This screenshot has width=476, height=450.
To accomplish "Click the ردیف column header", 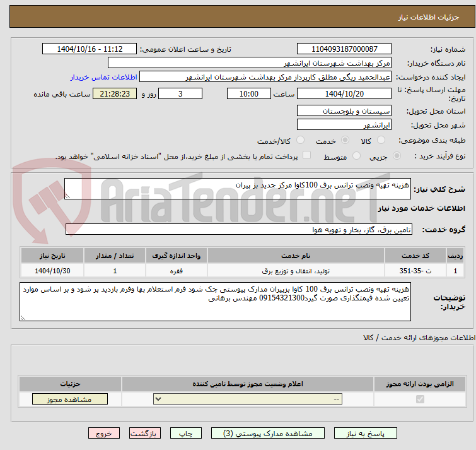I will pyautogui.click(x=455, y=256).
